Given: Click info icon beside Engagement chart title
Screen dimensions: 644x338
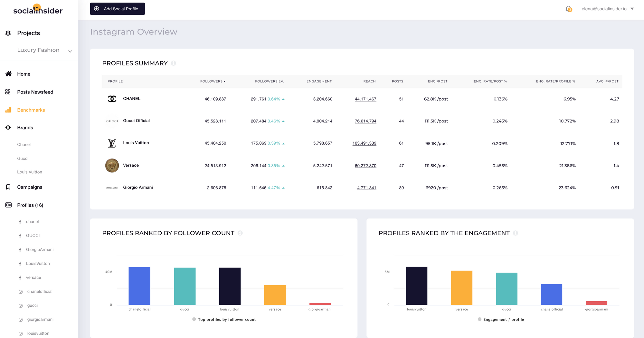Looking at the screenshot, I should [x=516, y=233].
